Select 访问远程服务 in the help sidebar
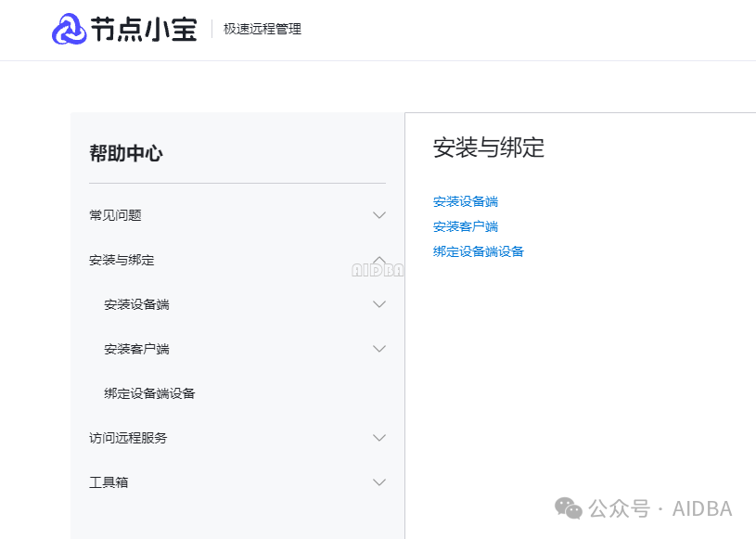 click(128, 438)
